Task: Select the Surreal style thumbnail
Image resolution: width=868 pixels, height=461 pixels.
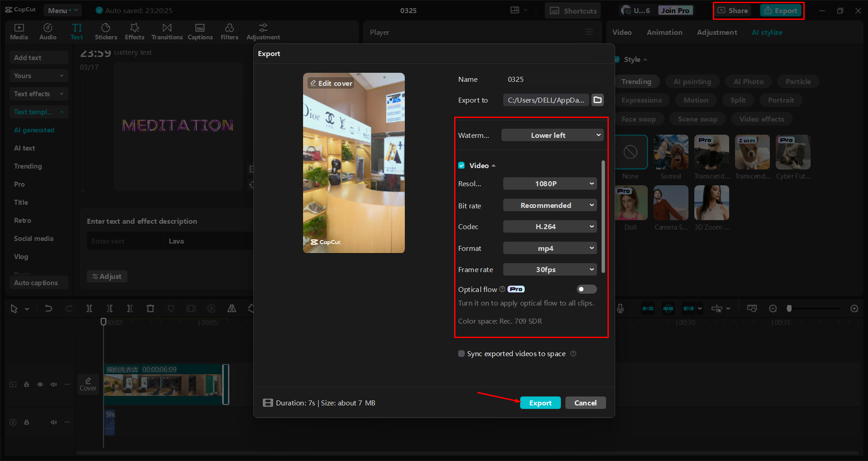Action: pos(671,152)
